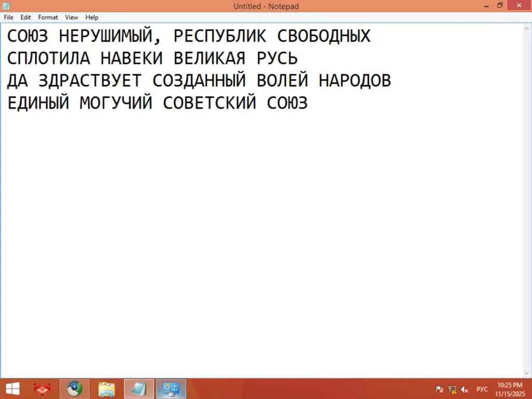Screen dimensions: 532x399
Task: Click the scrollbar up arrow
Action: coord(527,29)
